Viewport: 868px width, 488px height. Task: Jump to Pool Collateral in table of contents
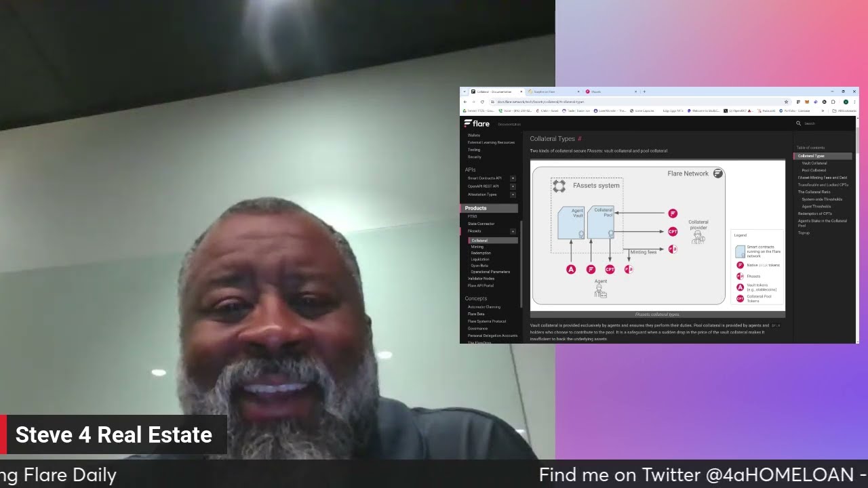click(x=814, y=170)
